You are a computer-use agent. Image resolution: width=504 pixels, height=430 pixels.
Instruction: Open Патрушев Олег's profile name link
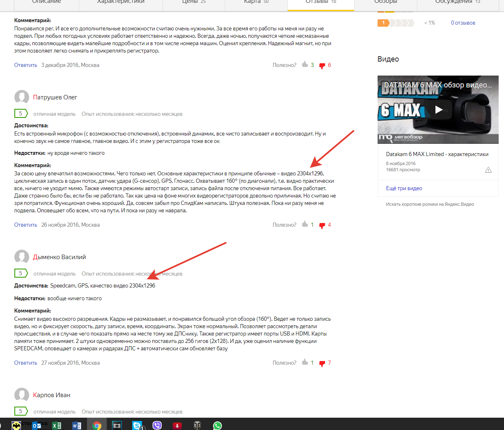(55, 97)
